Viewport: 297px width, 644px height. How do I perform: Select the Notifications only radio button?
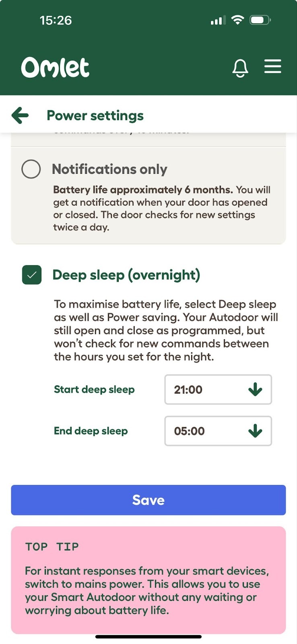point(31,169)
